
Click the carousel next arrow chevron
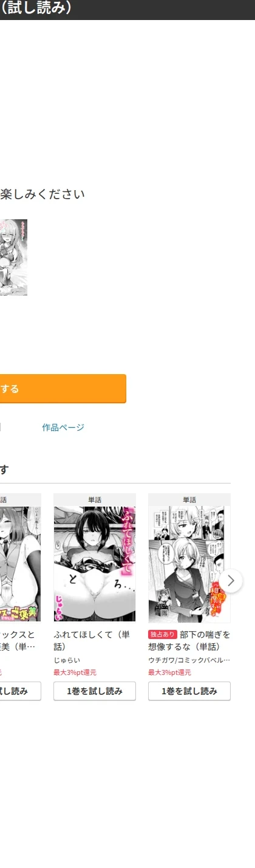(x=231, y=580)
